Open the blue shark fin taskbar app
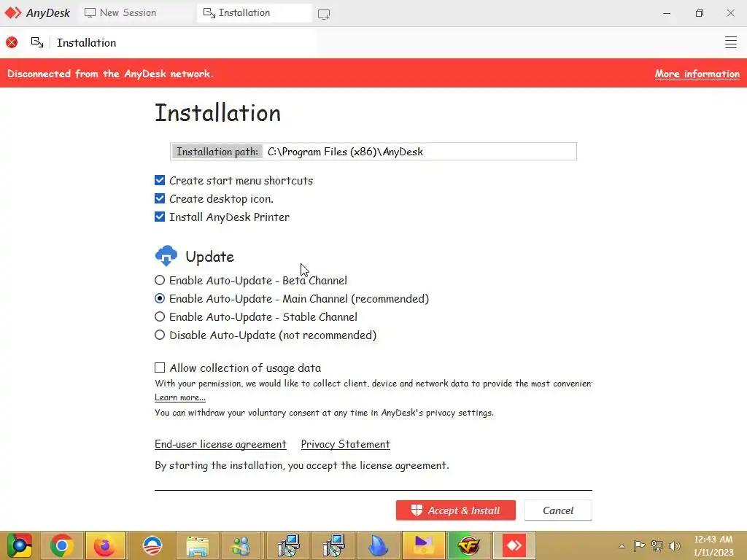Image resolution: width=747 pixels, height=560 pixels. (x=379, y=545)
